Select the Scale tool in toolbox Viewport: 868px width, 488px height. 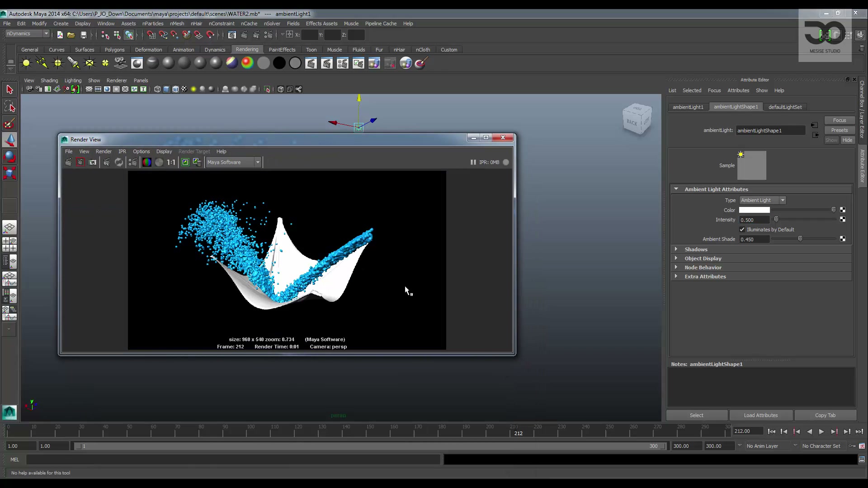tap(9, 174)
